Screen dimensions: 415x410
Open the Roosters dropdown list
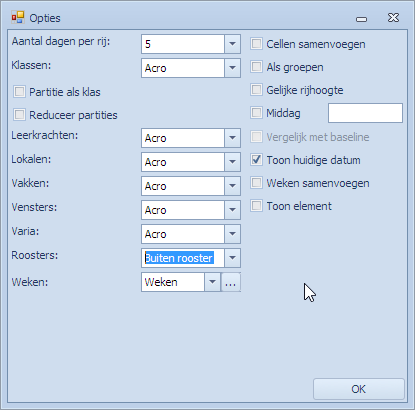(232, 258)
